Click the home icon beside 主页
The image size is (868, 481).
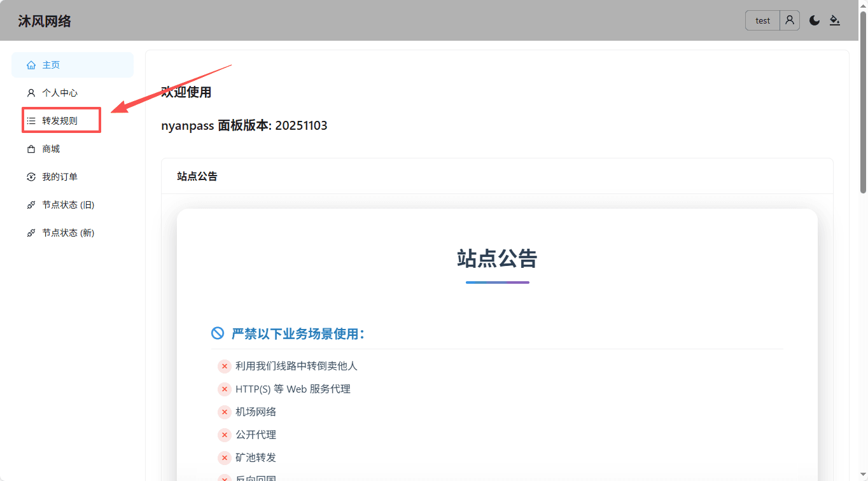(x=31, y=65)
